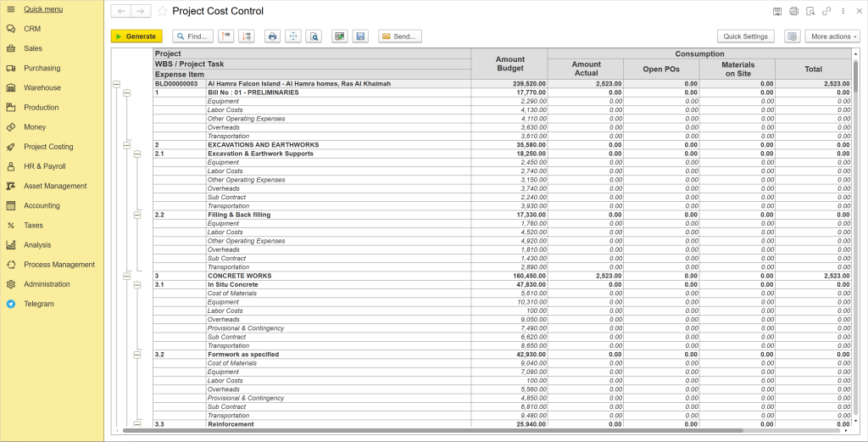Click the Accounting calculator icon

pos(10,206)
